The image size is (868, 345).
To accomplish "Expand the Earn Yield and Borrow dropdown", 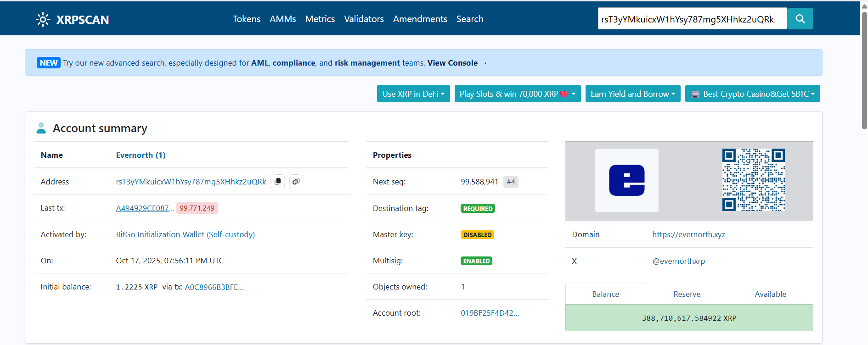I will [x=632, y=94].
